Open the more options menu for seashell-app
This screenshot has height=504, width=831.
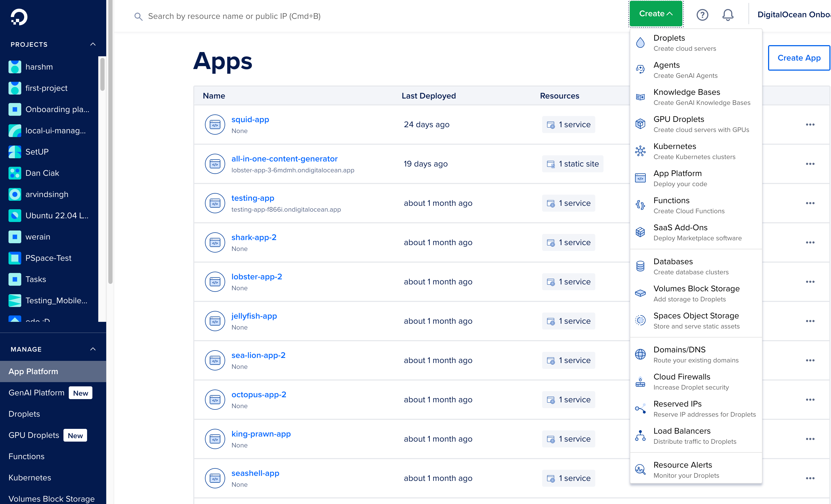coord(810,478)
